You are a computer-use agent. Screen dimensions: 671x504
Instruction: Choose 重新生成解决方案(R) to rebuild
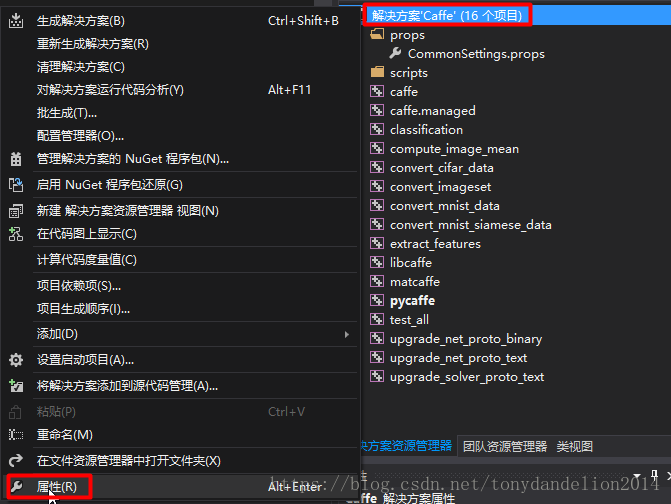pyautogui.click(x=93, y=44)
